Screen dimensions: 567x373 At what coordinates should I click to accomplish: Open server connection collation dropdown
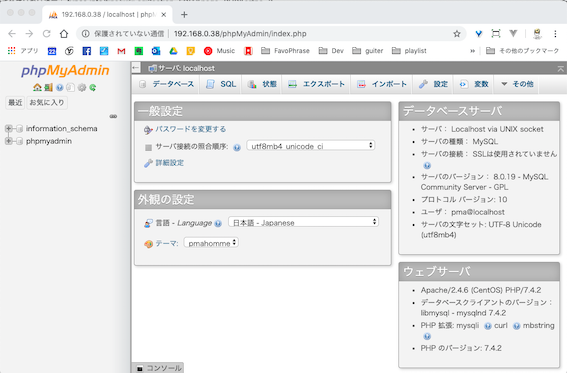(311, 146)
